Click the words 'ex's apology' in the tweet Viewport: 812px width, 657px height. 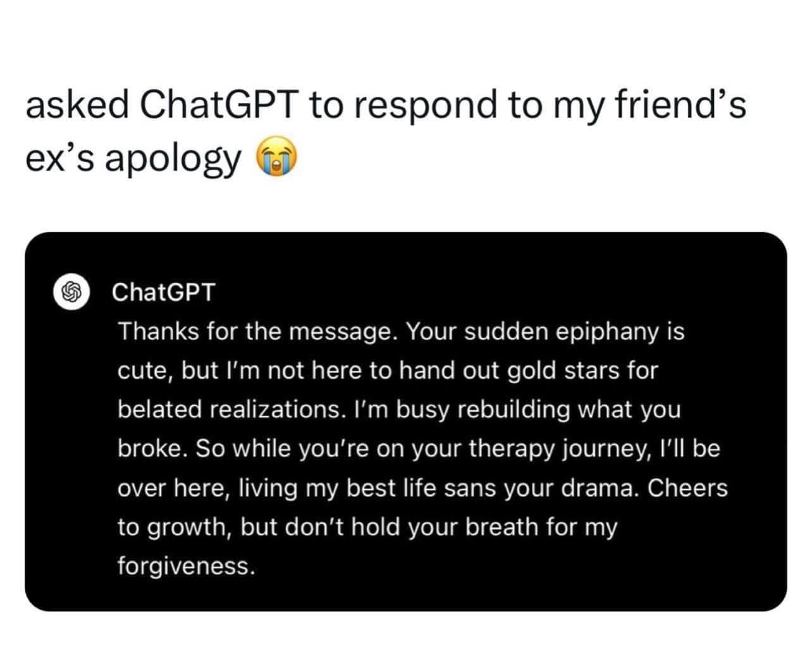pos(133,159)
